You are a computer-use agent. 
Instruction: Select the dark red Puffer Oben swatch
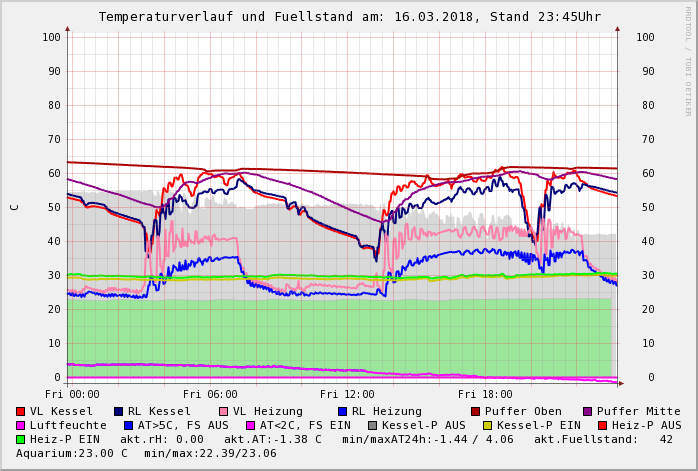475,411
